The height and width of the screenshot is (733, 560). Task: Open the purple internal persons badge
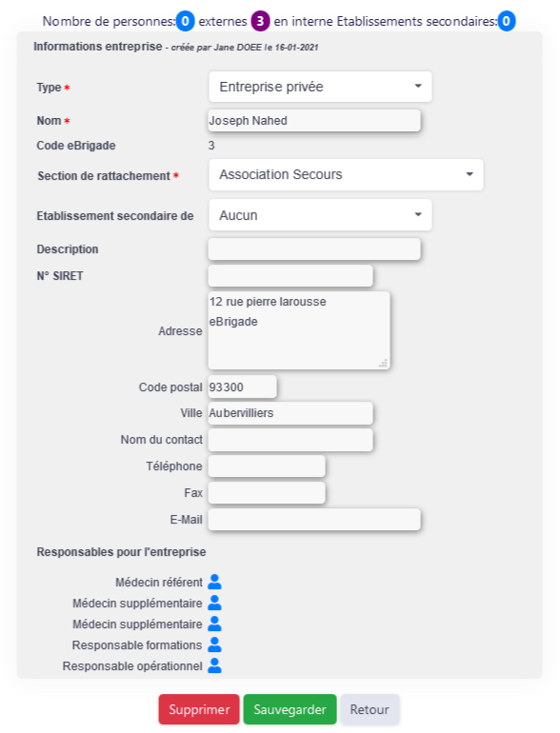tap(260, 21)
